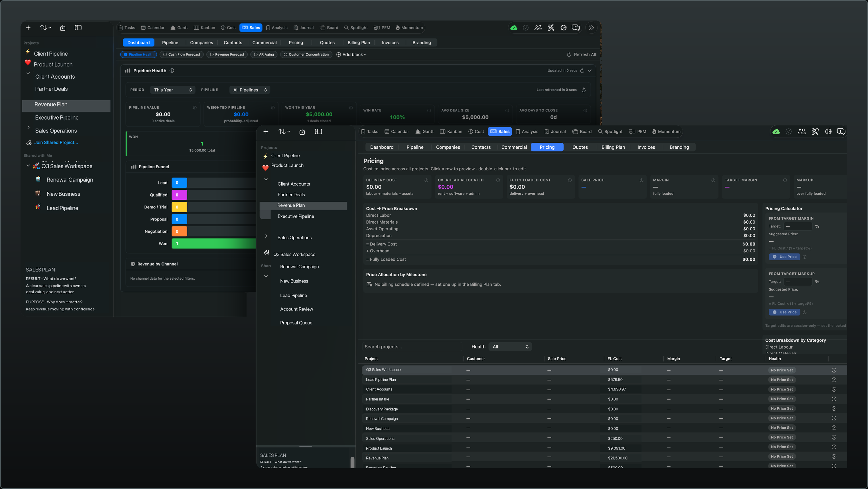Image resolution: width=868 pixels, height=489 pixels.
Task: Open the settings gear in front window
Action: (828, 132)
